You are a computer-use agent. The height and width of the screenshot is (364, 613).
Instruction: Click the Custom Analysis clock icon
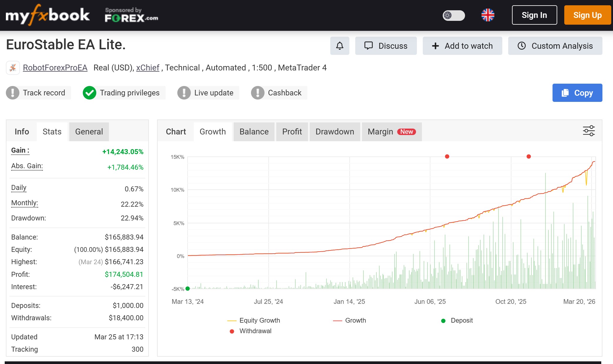point(521,46)
